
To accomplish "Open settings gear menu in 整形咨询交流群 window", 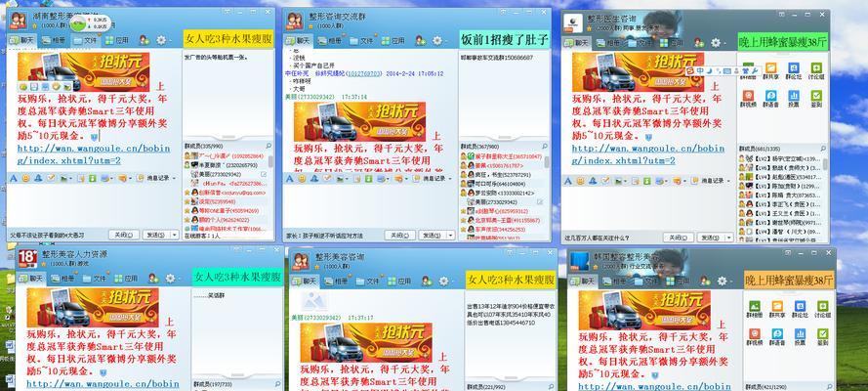I will (437, 40).
